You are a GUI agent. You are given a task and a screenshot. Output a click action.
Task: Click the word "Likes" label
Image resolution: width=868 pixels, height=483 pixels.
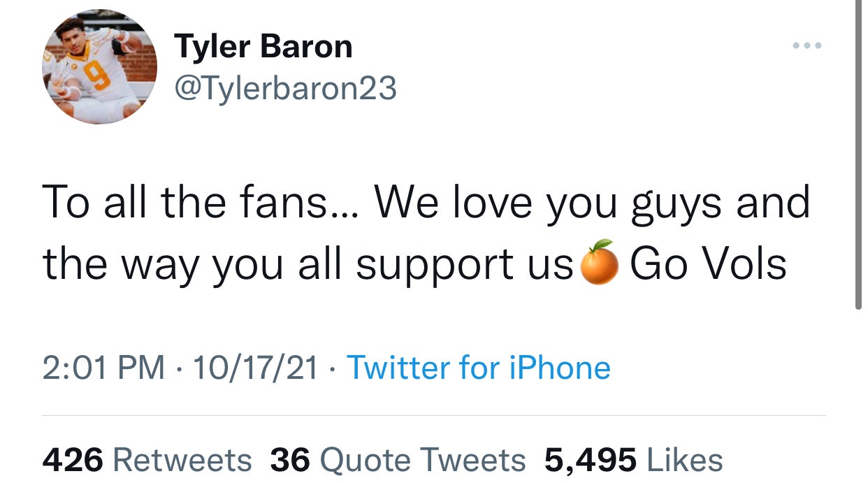[685, 460]
